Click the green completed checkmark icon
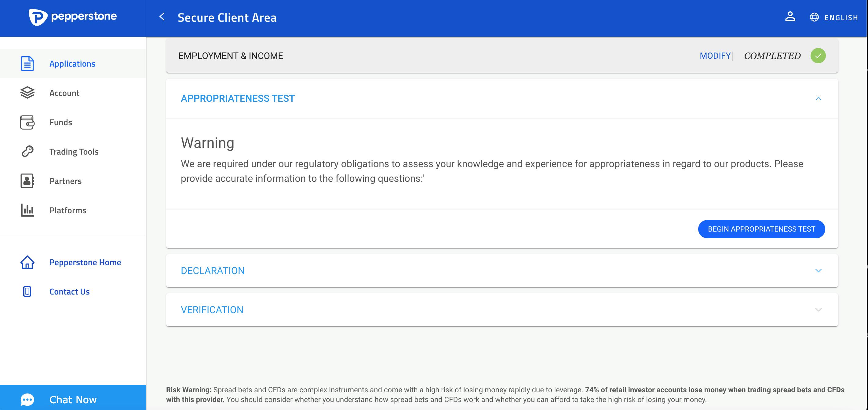This screenshot has width=868, height=410. (818, 56)
